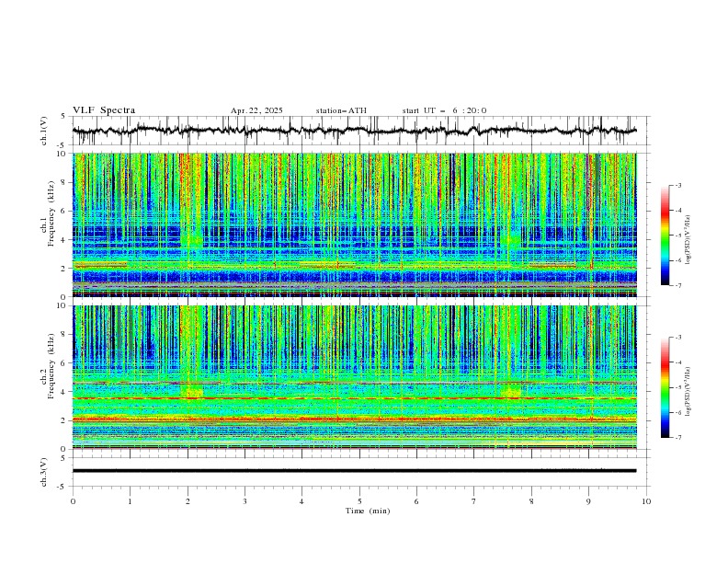Click the ch.2 burst near 7.6 min
Screen dimensions: 728x563
click(511, 391)
